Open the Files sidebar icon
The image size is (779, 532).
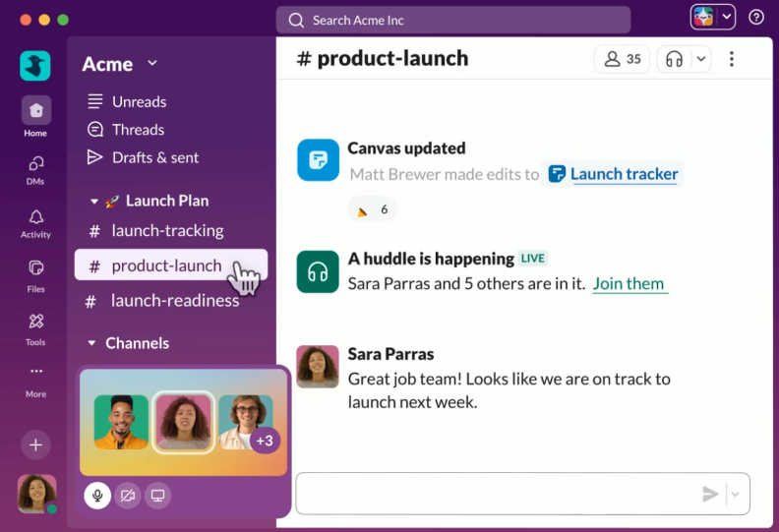click(x=35, y=275)
